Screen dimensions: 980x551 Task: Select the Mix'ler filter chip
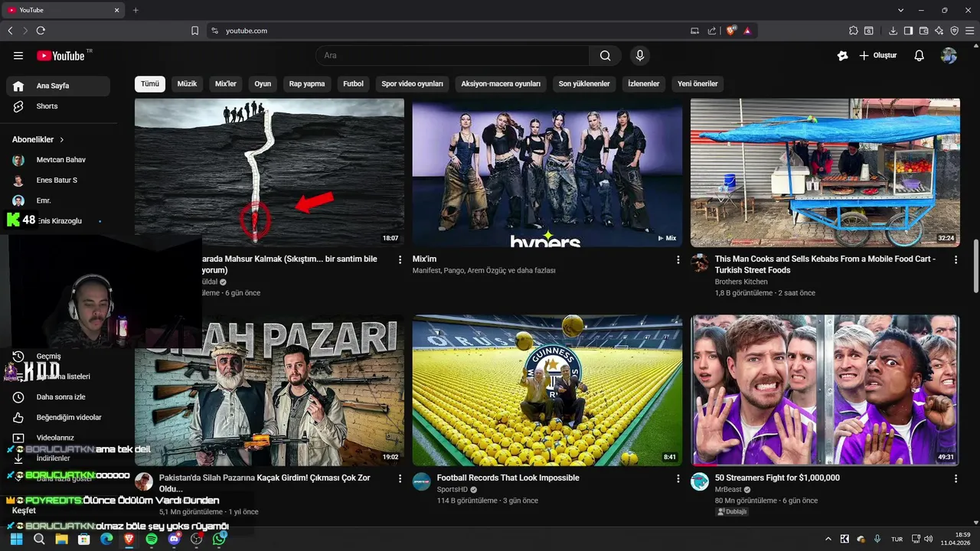(226, 83)
